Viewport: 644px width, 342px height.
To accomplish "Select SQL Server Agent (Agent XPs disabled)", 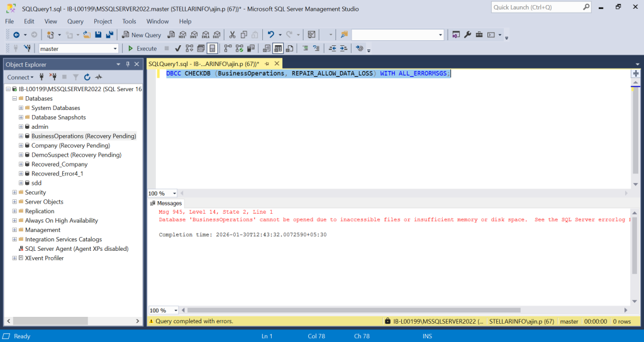I will coord(77,249).
